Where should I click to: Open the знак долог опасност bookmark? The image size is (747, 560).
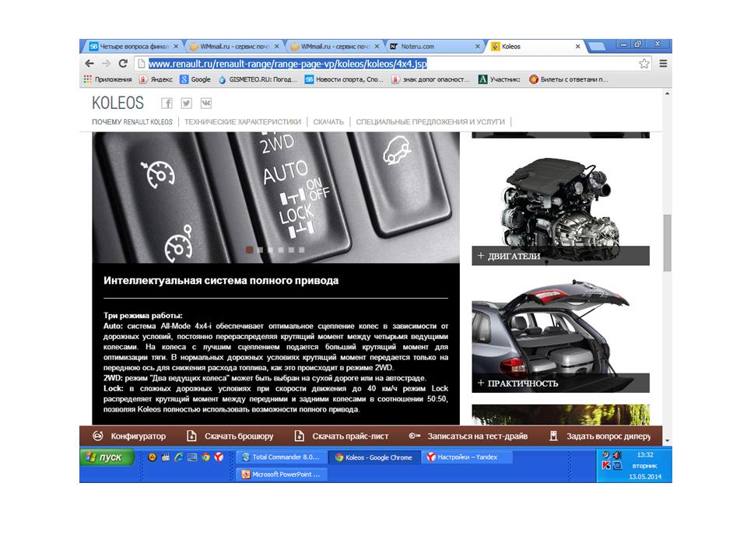click(430, 79)
